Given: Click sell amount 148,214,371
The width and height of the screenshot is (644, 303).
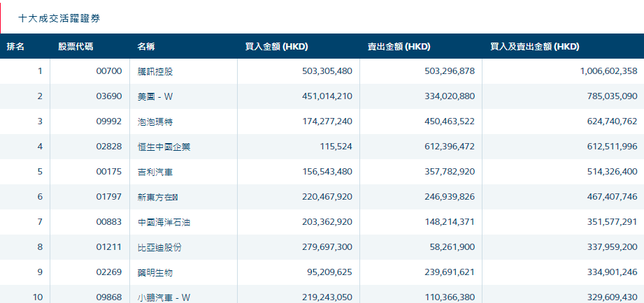Looking at the screenshot, I should [450, 222].
